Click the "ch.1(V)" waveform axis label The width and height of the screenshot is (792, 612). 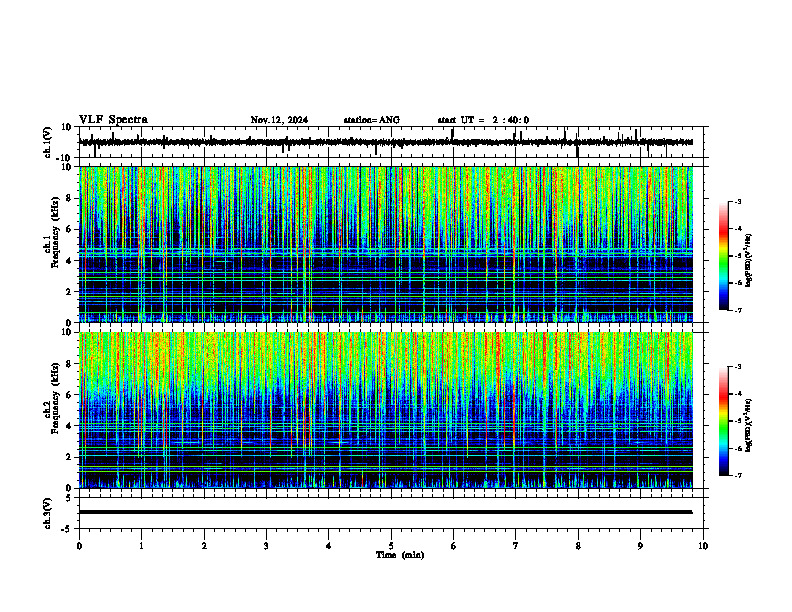tap(48, 142)
